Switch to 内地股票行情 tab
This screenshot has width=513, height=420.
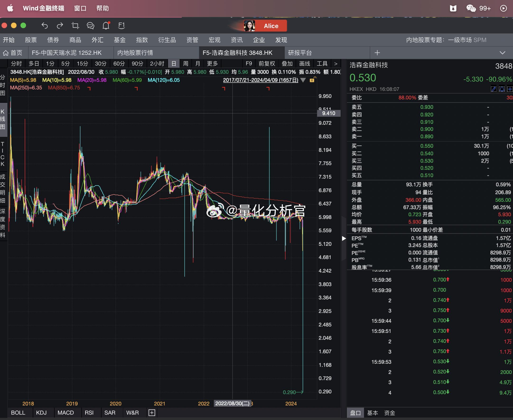156,53
